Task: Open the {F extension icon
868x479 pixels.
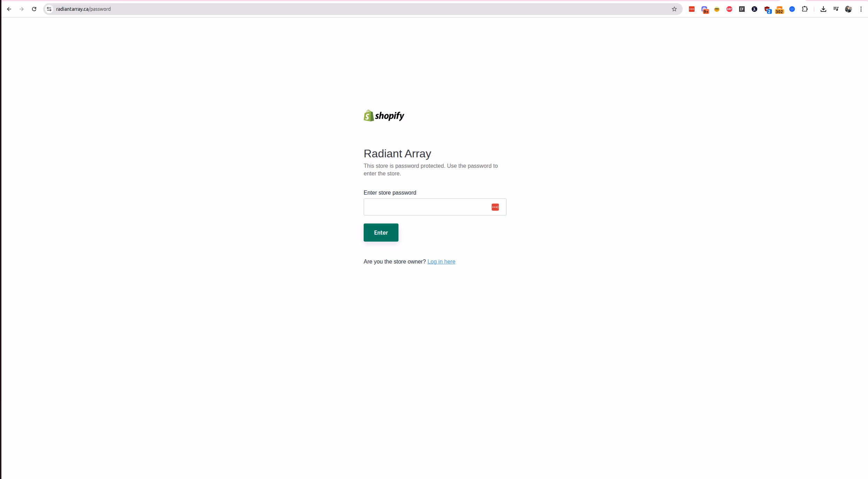Action: pos(742,9)
